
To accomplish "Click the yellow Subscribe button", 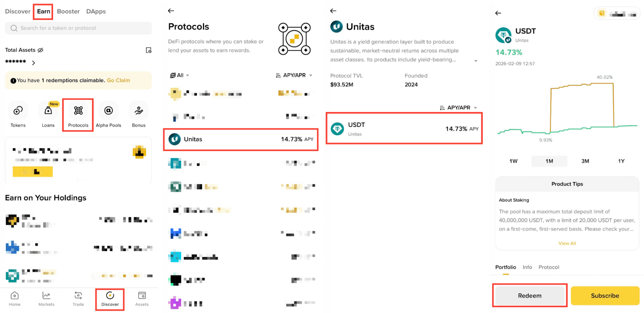I will (x=605, y=296).
